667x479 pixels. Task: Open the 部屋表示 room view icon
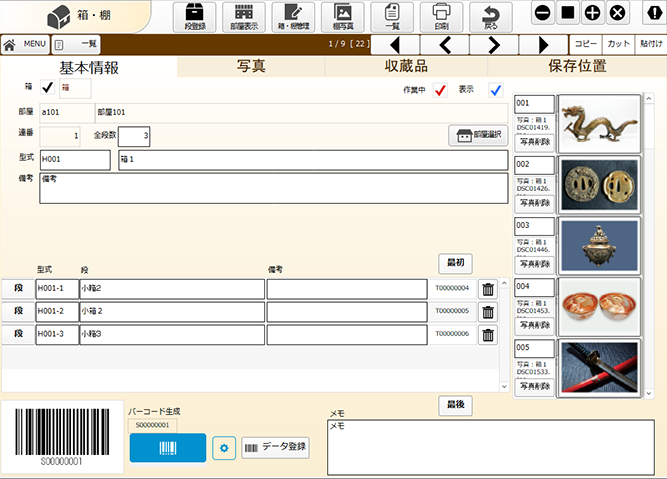pyautogui.click(x=244, y=17)
